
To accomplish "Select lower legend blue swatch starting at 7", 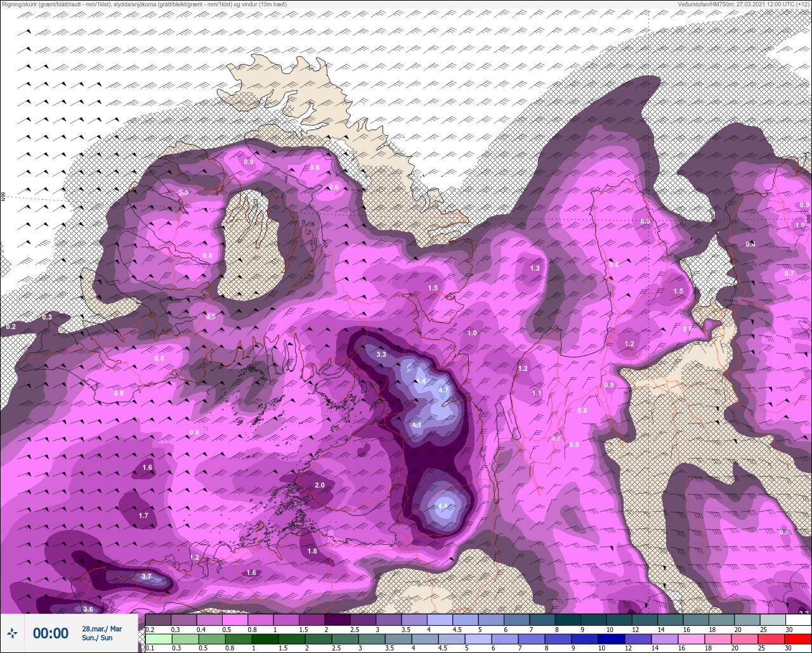I will pyautogui.click(x=532, y=639).
